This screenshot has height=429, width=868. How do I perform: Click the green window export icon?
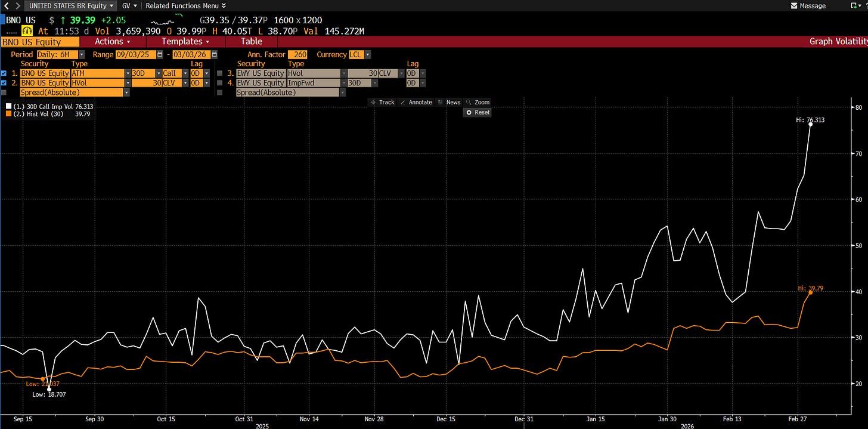tap(853, 5)
